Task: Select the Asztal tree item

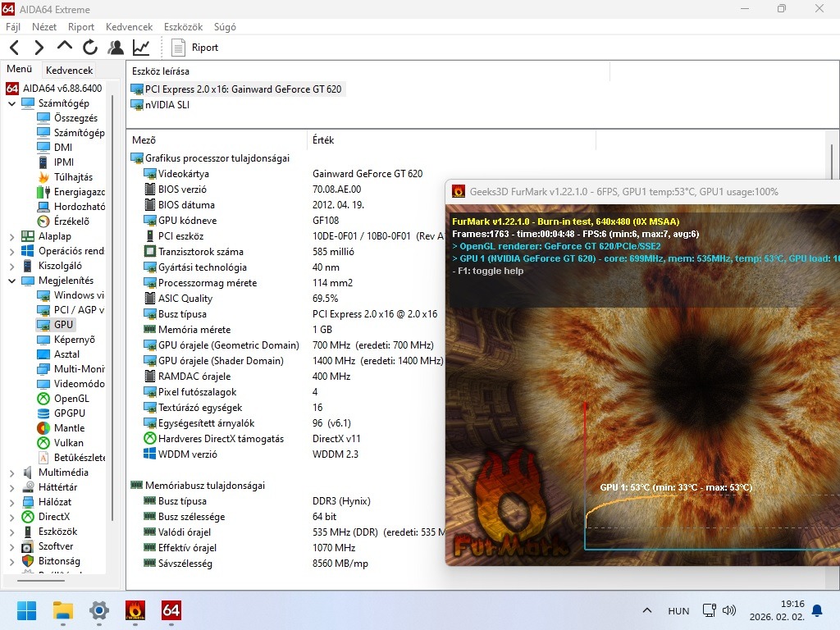Action: 58,354
